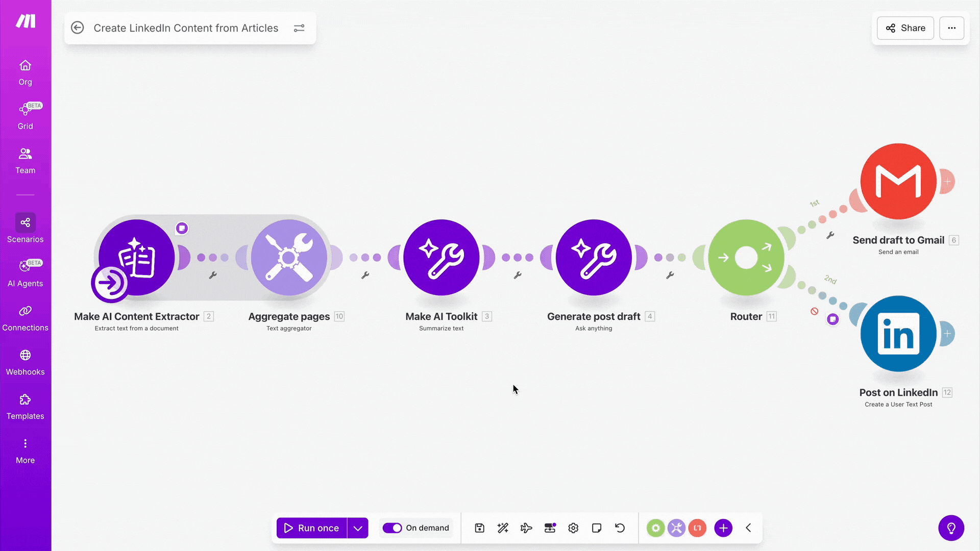980x551 pixels.
Task: Click the green Router module
Action: pos(746,258)
